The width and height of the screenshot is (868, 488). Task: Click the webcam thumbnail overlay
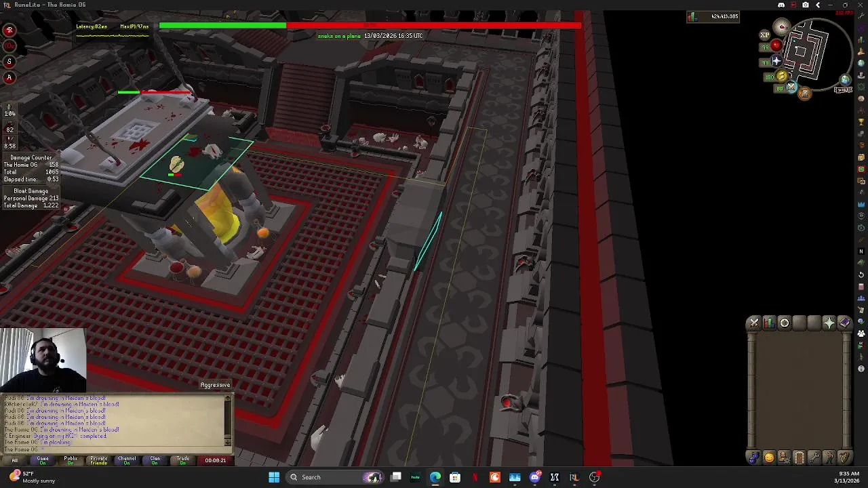43,361
